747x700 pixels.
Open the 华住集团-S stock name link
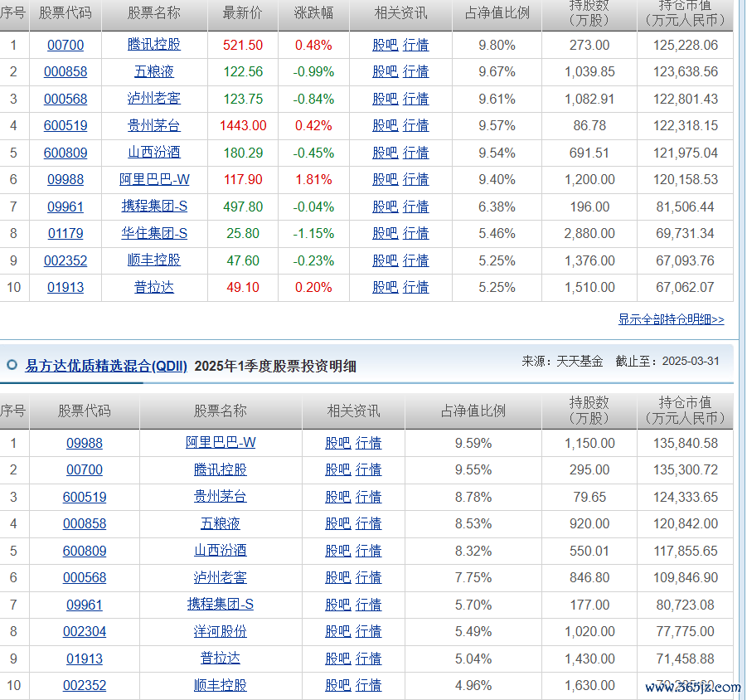pyautogui.click(x=154, y=234)
